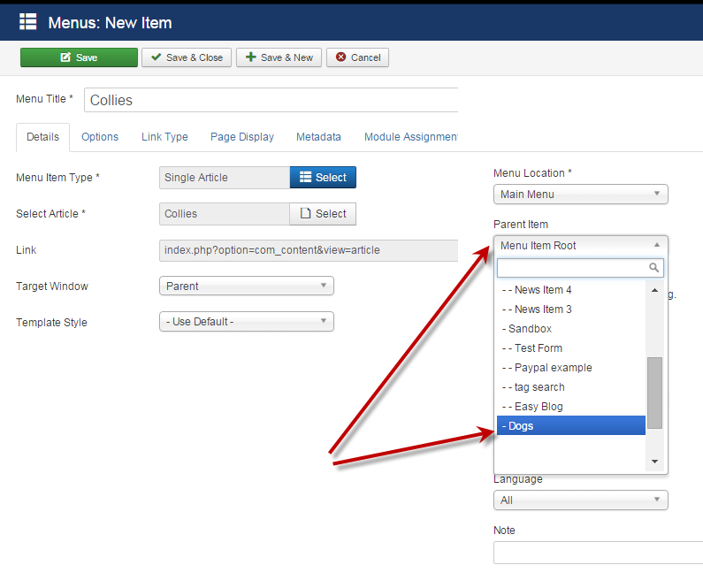Image resolution: width=703 pixels, height=588 pixels.
Task: Cancel the new menu item
Action: point(357,57)
